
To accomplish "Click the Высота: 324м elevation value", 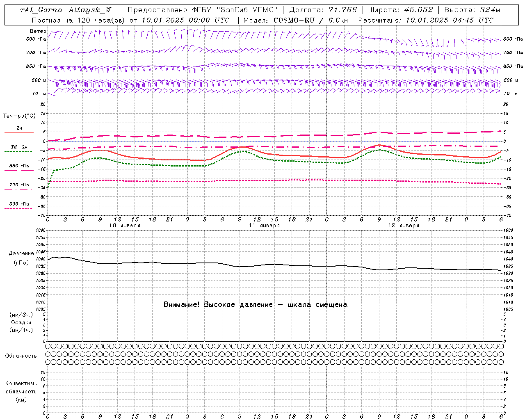I will pyautogui.click(x=472, y=10).
